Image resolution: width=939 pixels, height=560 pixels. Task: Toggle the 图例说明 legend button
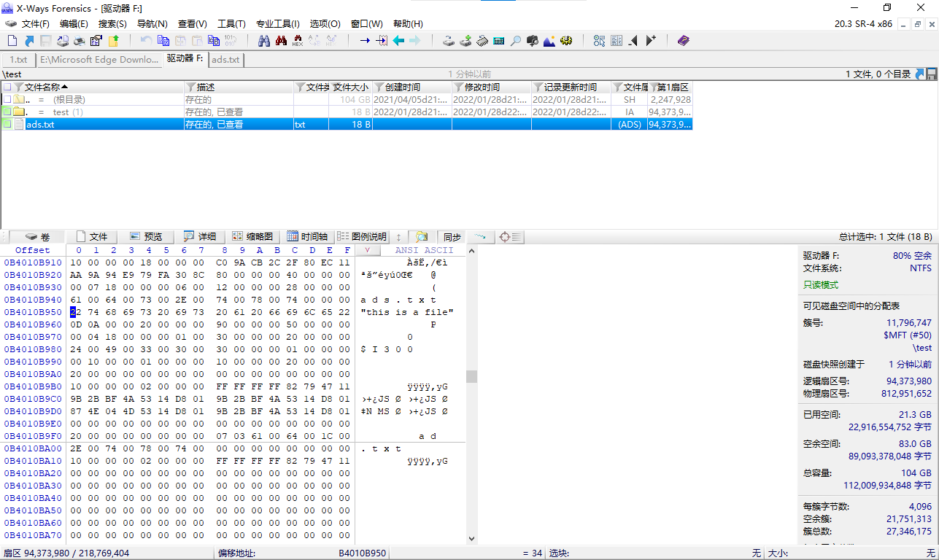[362, 237]
